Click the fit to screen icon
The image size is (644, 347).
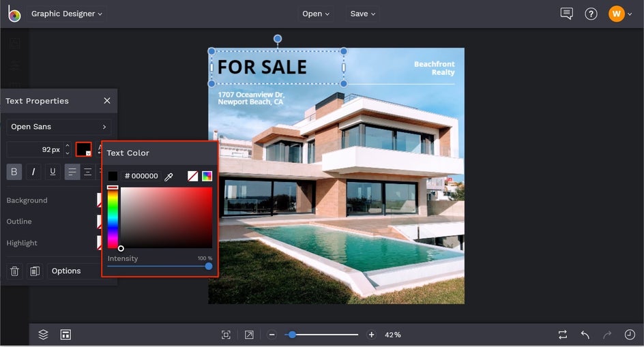tap(226, 335)
